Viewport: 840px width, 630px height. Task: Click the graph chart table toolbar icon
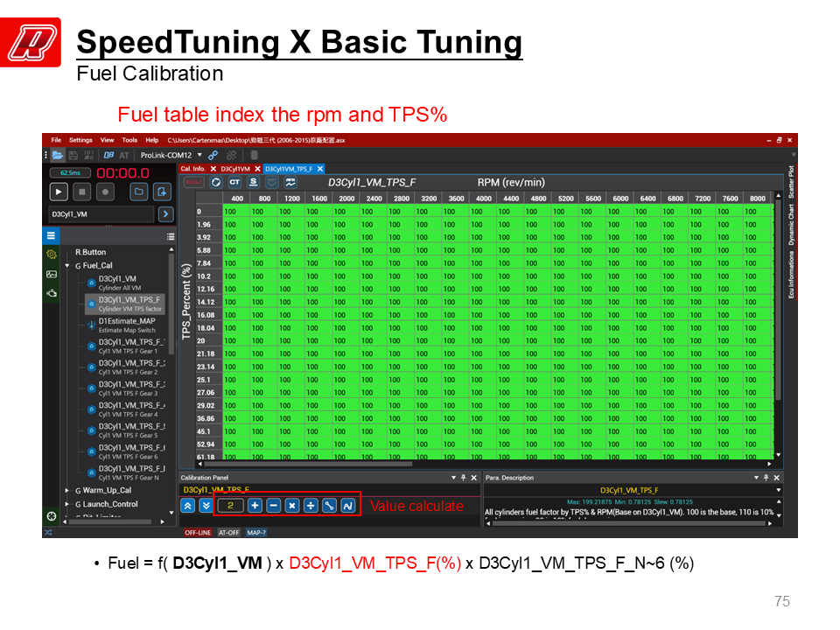coord(290,182)
